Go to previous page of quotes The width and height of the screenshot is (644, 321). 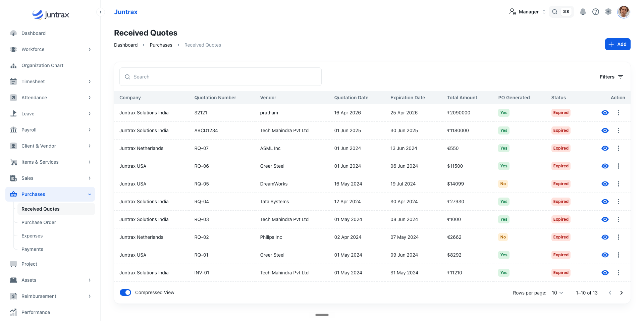pos(610,293)
